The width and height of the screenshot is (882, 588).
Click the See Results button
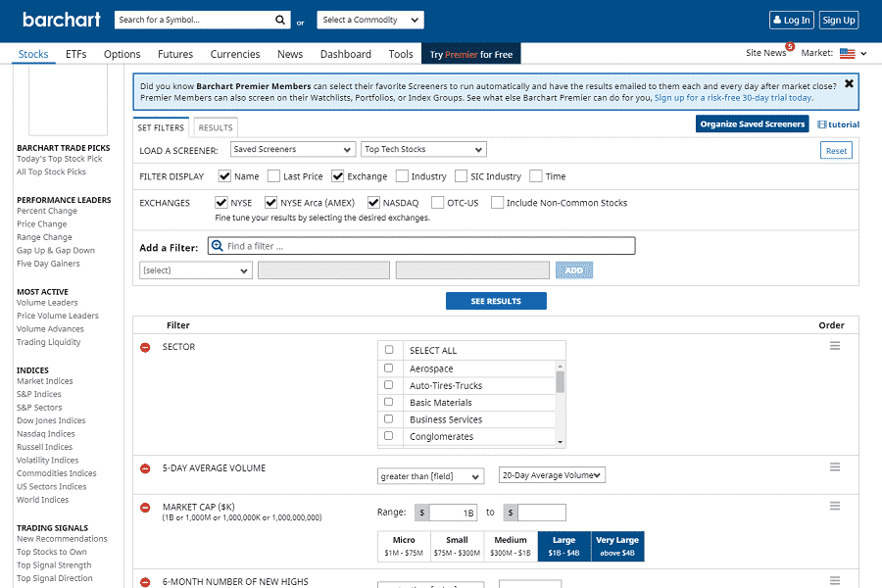tap(496, 301)
